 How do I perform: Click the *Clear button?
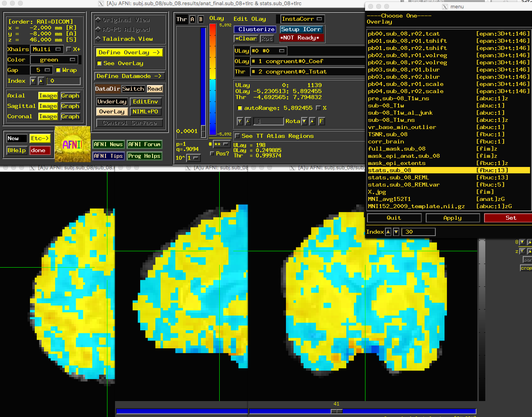coord(246,38)
